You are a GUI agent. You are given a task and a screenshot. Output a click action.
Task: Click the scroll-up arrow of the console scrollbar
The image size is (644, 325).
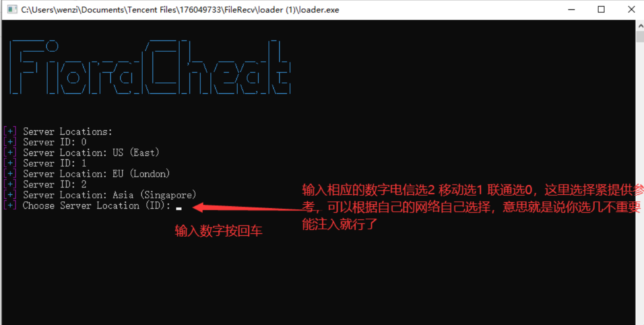click(639, 26)
